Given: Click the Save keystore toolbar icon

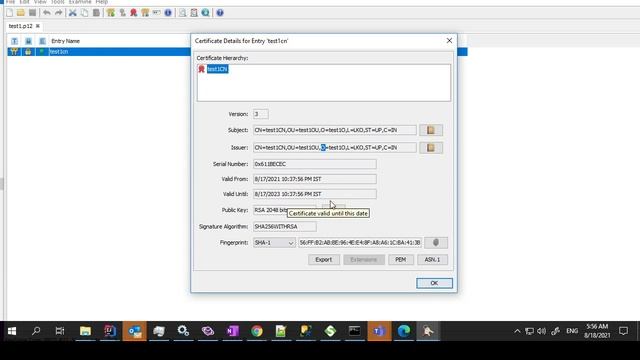Looking at the screenshot, I should [32, 13].
